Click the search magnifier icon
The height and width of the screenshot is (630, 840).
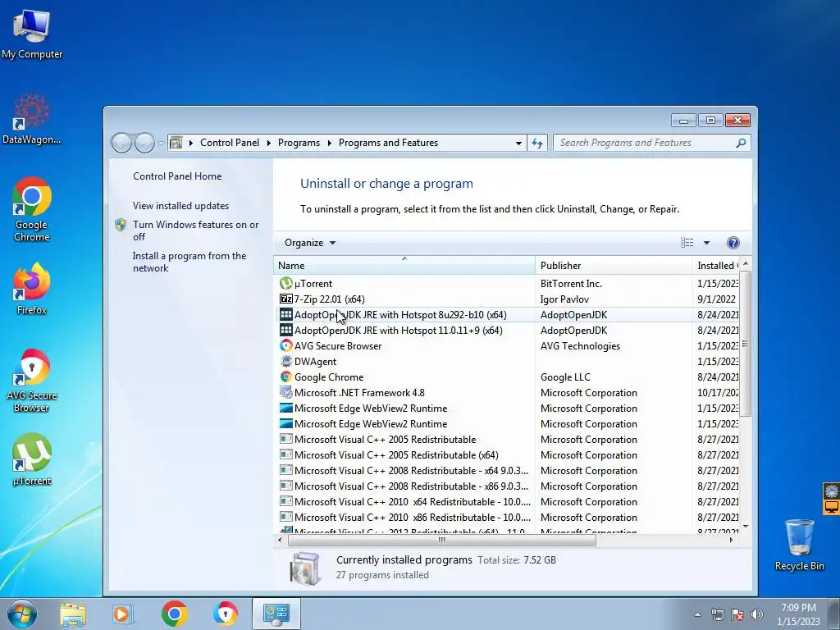tap(741, 143)
